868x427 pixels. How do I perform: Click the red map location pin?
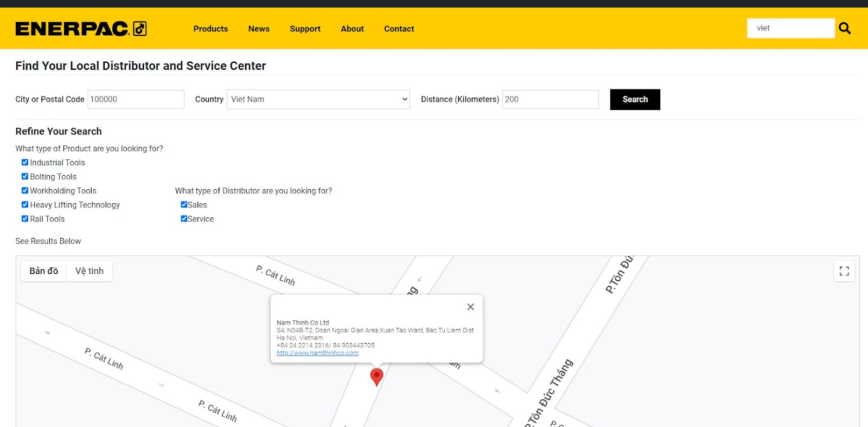tap(376, 377)
